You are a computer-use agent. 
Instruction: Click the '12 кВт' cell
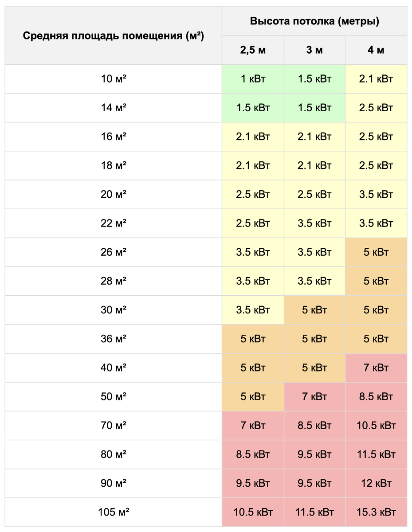pos(376,484)
